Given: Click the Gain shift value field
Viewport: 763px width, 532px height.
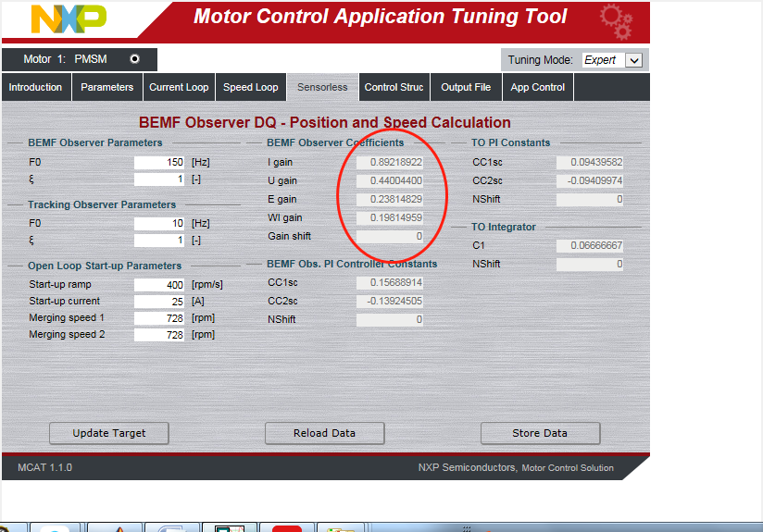Looking at the screenshot, I should [390, 236].
